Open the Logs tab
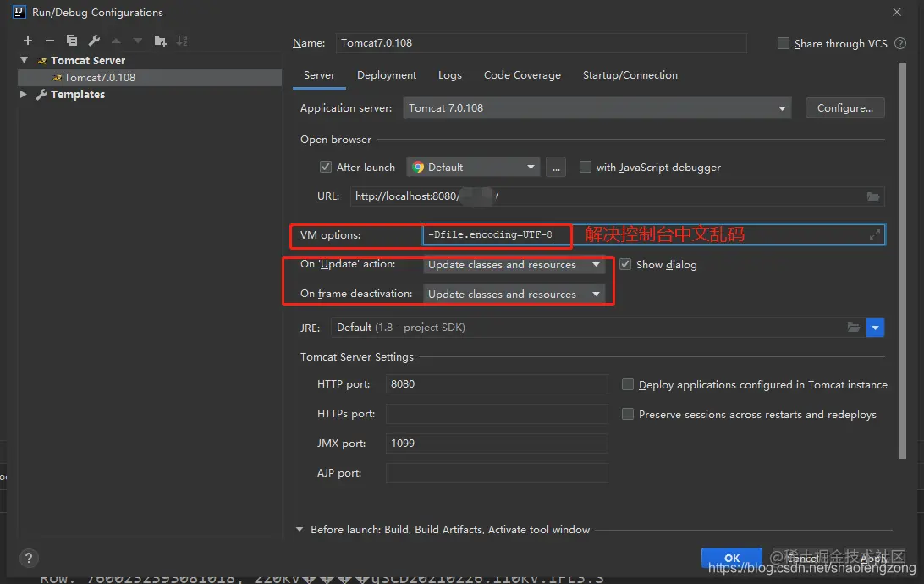Viewport: 924px width, 584px height. (449, 75)
